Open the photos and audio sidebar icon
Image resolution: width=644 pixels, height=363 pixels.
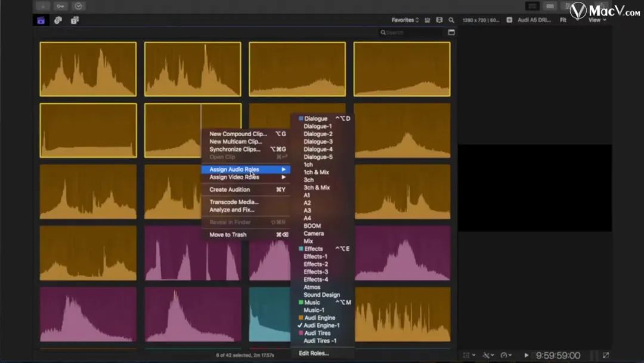click(x=58, y=20)
